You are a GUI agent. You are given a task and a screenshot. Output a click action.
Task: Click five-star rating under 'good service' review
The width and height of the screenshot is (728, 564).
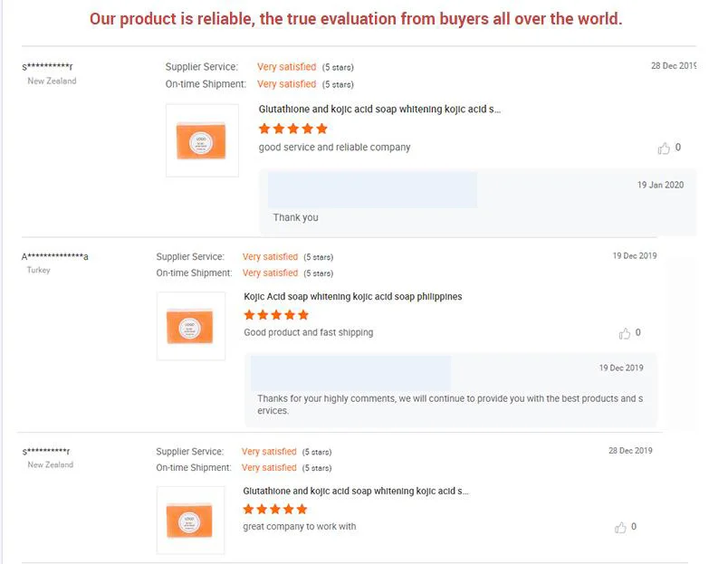(x=293, y=129)
